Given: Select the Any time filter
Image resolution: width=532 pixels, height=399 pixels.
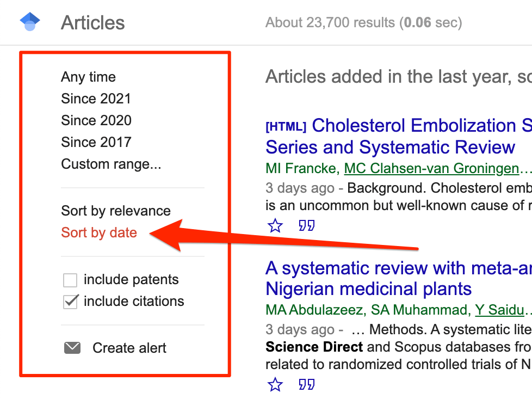Looking at the screenshot, I should pyautogui.click(x=88, y=77).
